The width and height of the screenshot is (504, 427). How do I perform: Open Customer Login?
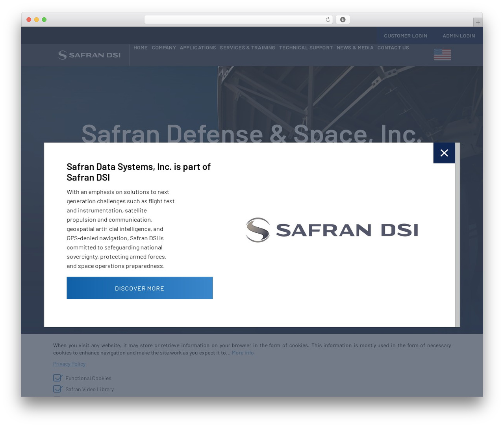point(406,36)
